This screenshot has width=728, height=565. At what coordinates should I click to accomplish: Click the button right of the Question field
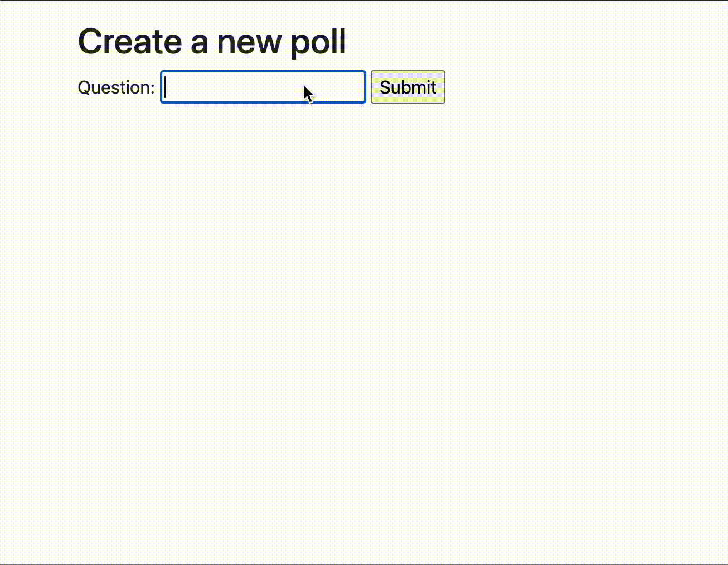[407, 87]
